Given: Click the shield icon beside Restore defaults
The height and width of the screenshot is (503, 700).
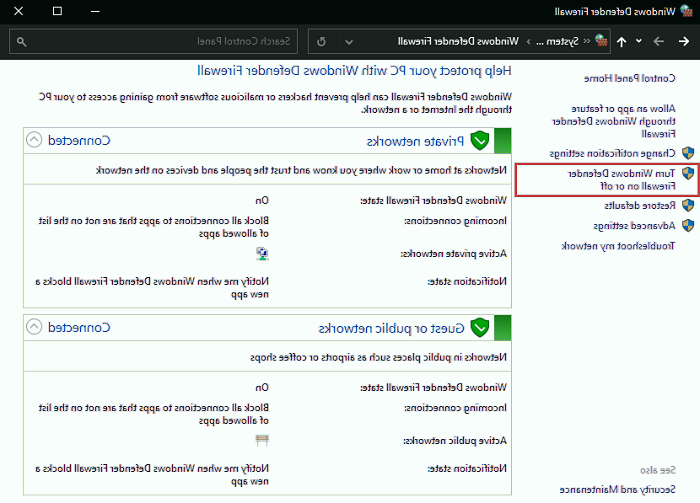Looking at the screenshot, I should coord(688,205).
